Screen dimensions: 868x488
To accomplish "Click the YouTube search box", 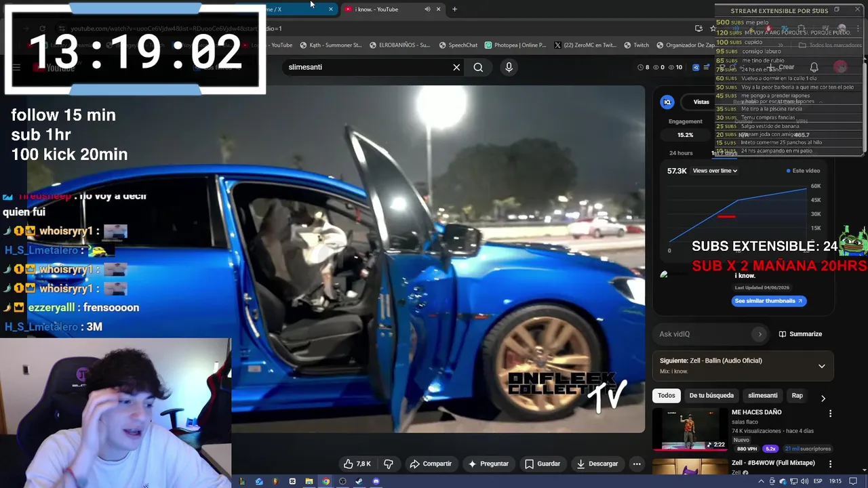I will [x=366, y=67].
